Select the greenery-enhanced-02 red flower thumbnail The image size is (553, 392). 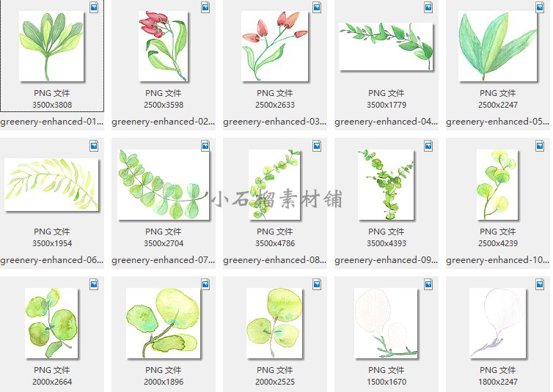tap(163, 45)
